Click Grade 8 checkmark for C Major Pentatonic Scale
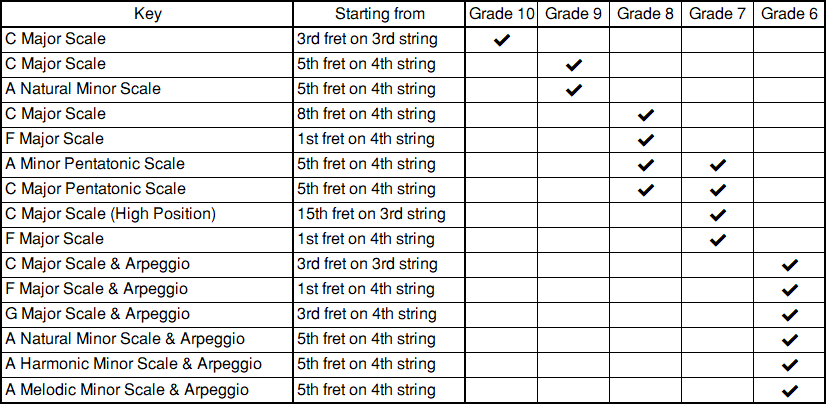 pos(645,190)
